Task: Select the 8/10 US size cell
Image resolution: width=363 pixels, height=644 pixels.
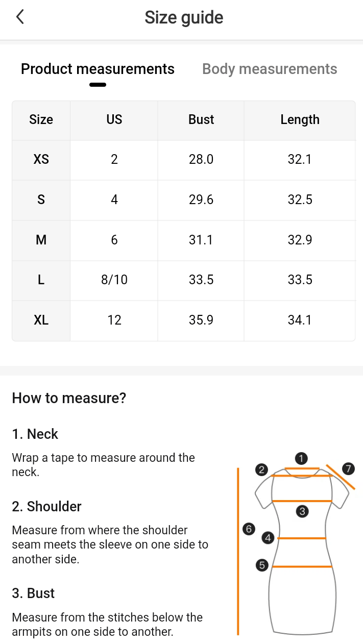Action: pyautogui.click(x=114, y=280)
